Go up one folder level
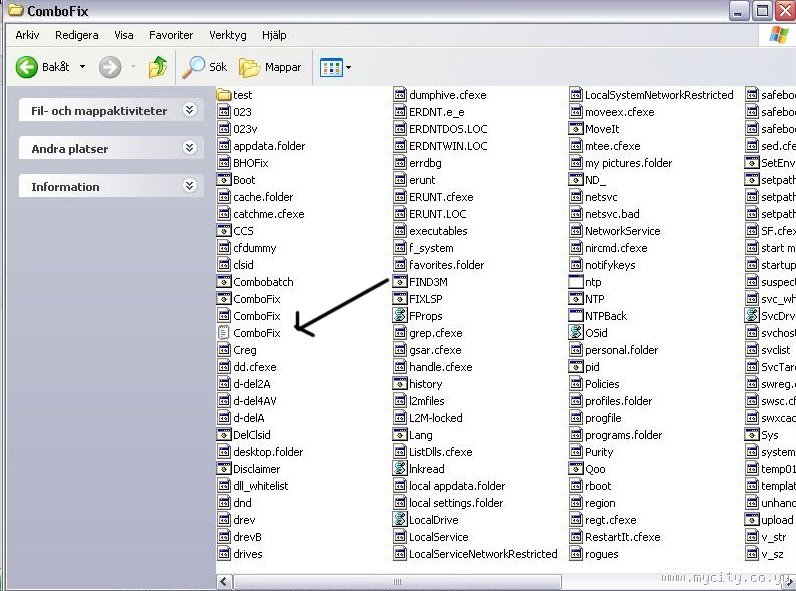Screen dimensions: 796x591 [157, 67]
